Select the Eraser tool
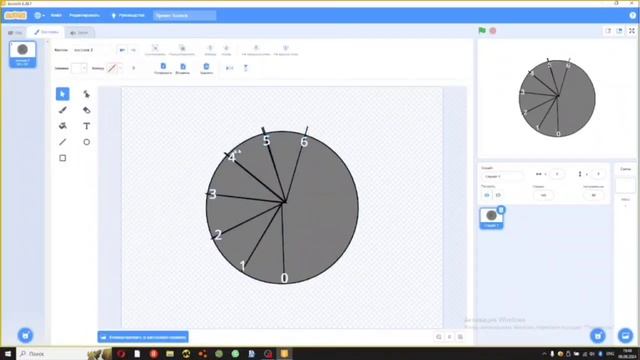The image size is (640, 360). coord(87,110)
